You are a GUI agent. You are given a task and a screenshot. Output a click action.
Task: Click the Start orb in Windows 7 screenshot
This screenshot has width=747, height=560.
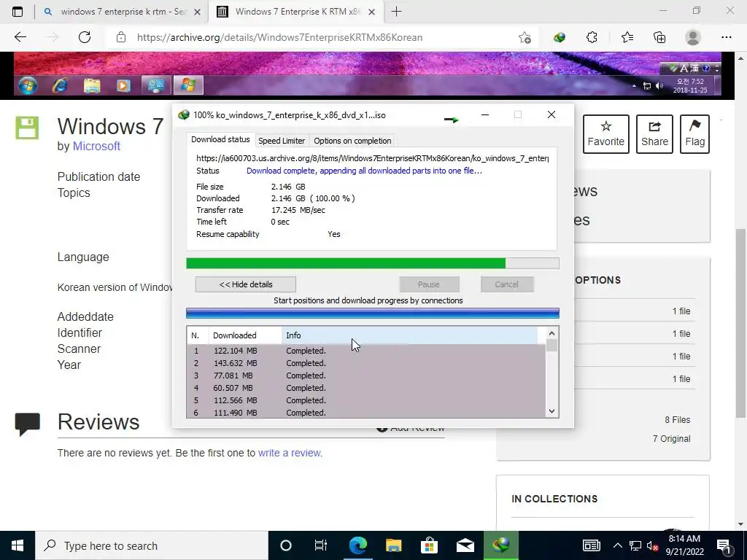click(28, 86)
